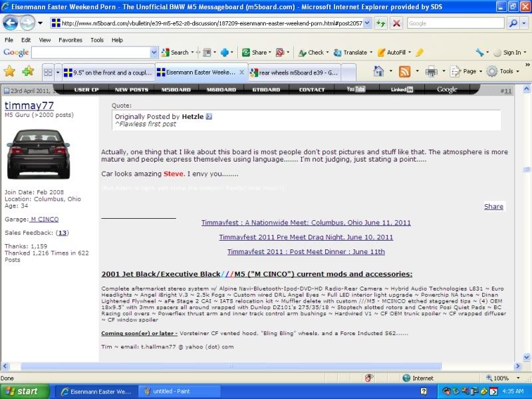Open the Timmayfest Nationwide Meet link
This screenshot has height=399, width=532.
click(x=306, y=223)
